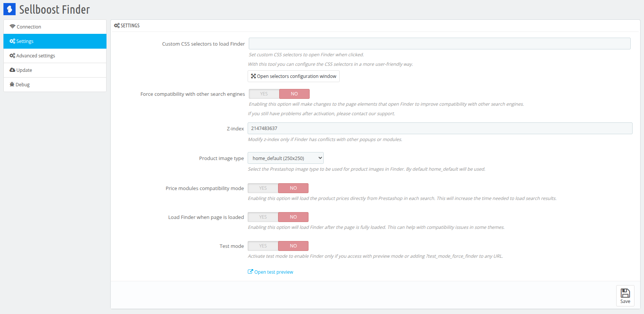Viewport: 644px width, 314px height.
Task: Click the expand-arrows icon on selectors configuration button
Action: pos(253,76)
